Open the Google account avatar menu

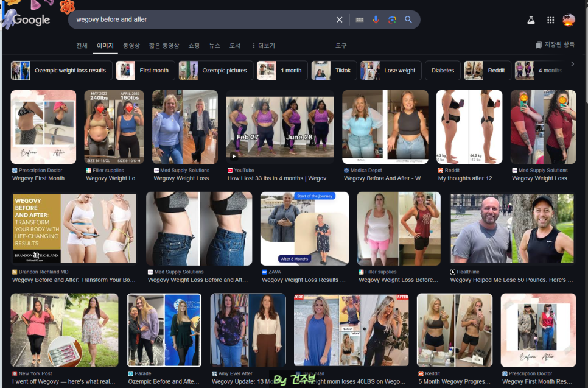pos(569,20)
